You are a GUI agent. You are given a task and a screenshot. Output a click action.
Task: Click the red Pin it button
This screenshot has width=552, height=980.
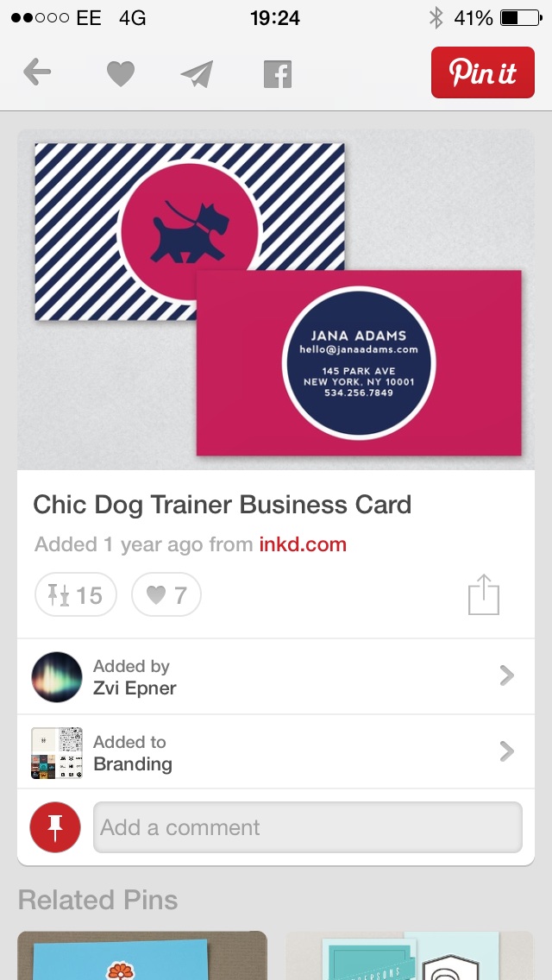(x=483, y=72)
